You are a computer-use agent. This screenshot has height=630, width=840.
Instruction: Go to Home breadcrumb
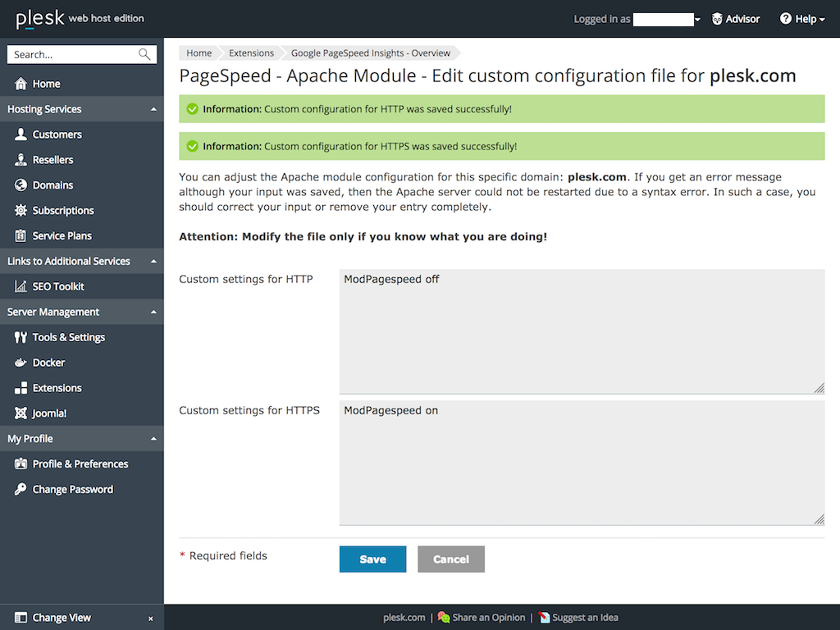click(199, 53)
